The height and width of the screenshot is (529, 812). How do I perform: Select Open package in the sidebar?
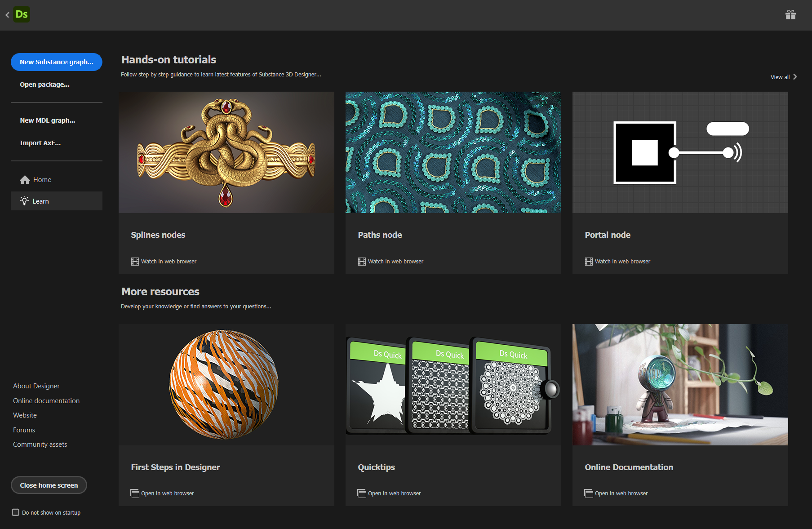tap(44, 84)
